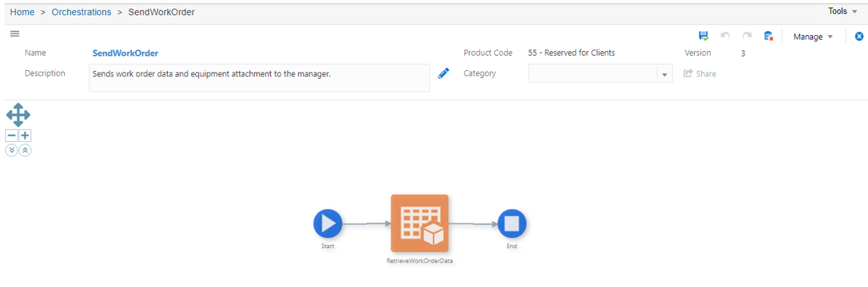868x287 pixels.
Task: Click the double-chevron down icon
Action: (11, 150)
